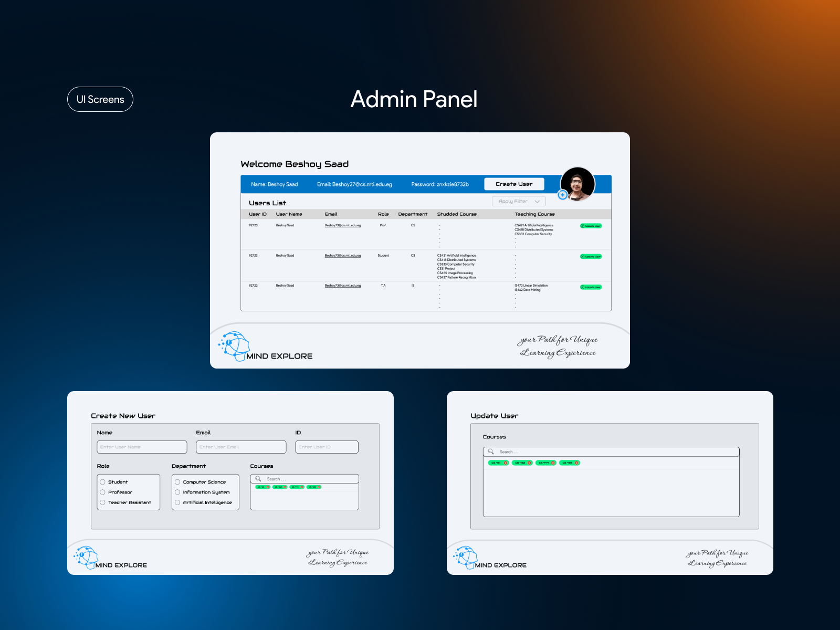Open the email link in the Student row
Image resolution: width=840 pixels, height=630 pixels.
coord(342,256)
